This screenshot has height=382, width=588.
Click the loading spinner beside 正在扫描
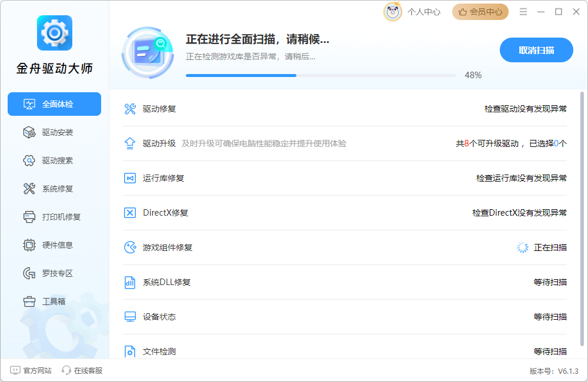[522, 247]
